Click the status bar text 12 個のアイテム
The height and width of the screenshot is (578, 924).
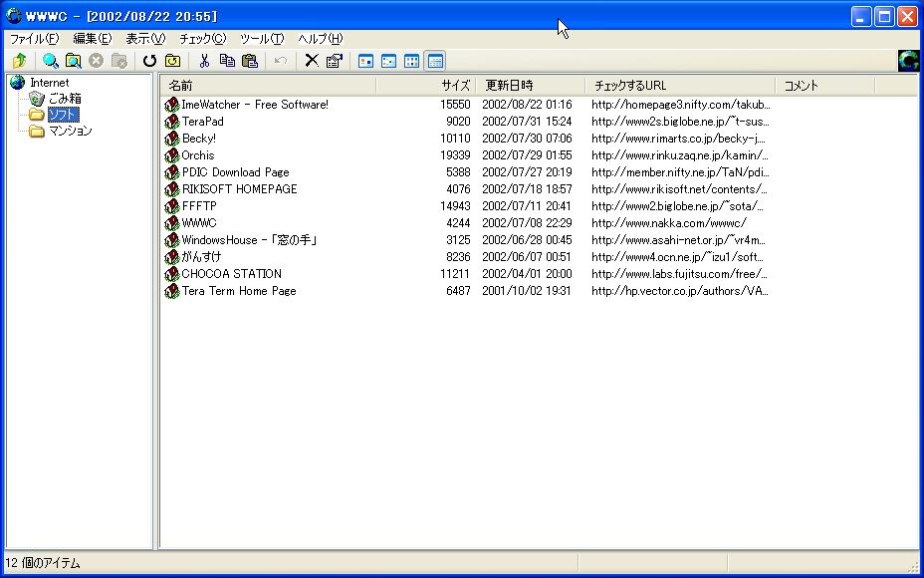click(x=43, y=563)
